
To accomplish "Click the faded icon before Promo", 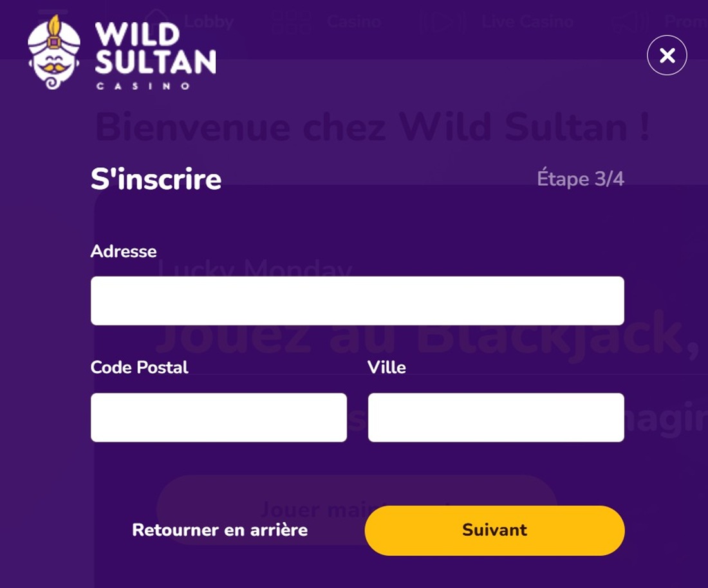I will [x=633, y=22].
